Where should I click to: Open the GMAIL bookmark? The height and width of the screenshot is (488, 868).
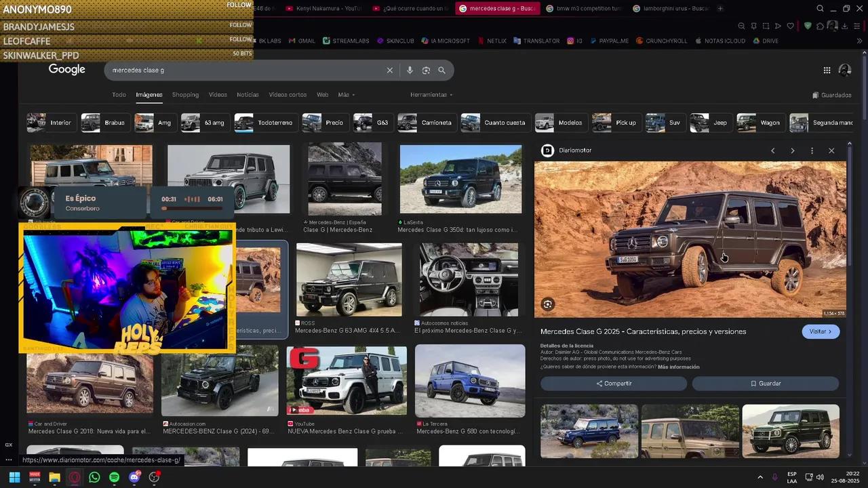(x=302, y=41)
